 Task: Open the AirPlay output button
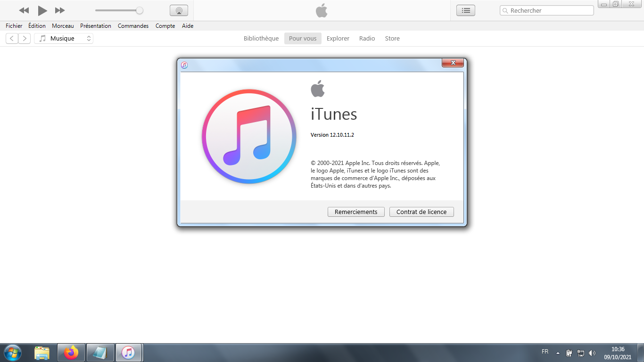(179, 10)
